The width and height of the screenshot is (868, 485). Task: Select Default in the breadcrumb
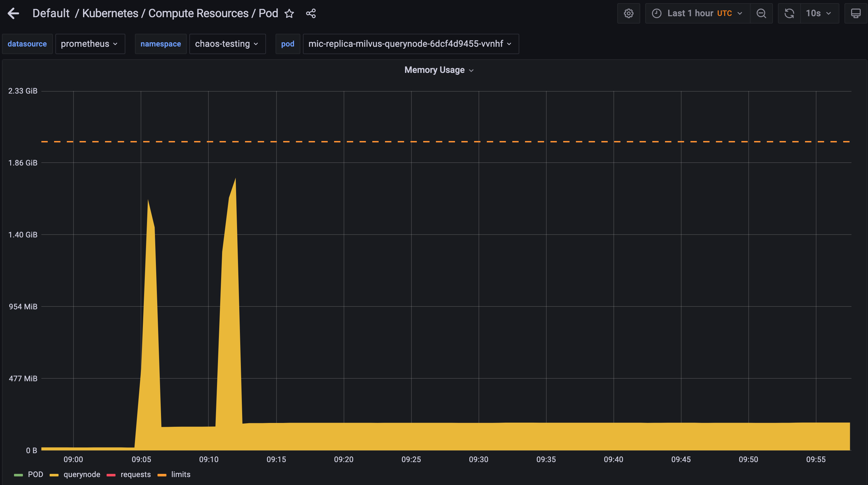click(51, 13)
